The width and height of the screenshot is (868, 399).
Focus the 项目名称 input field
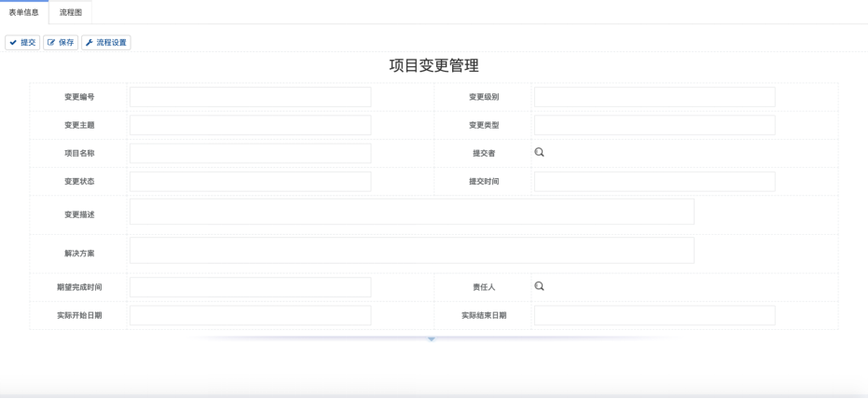250,153
